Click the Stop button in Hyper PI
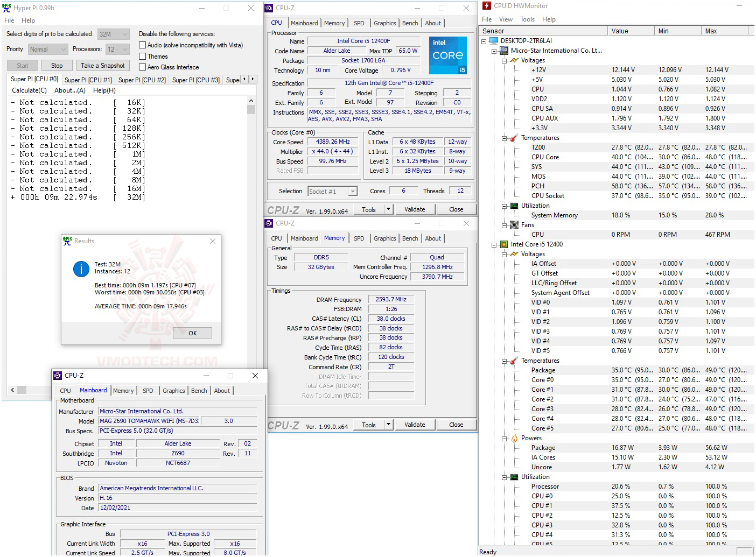The width and height of the screenshot is (756, 557). (57, 66)
